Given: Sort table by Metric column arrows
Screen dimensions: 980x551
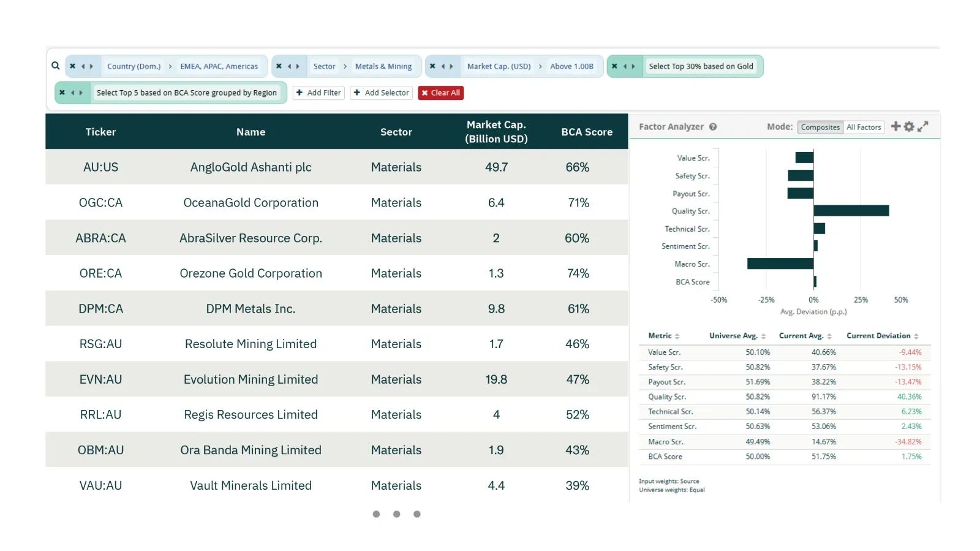Looking at the screenshot, I should (677, 336).
